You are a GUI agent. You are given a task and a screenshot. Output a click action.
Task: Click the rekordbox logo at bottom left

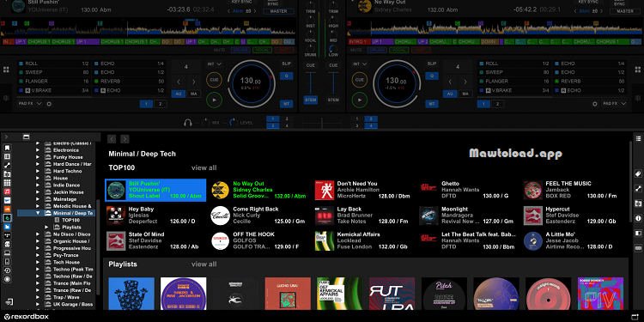click(x=27, y=317)
